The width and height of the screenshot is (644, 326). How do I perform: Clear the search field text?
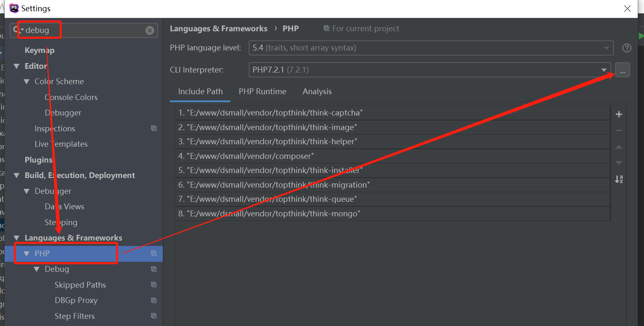(150, 30)
